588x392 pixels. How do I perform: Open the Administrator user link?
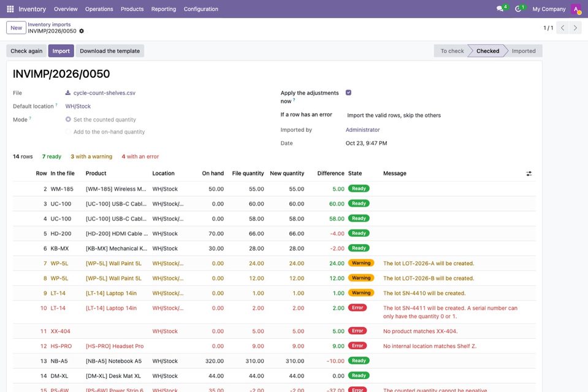362,130
